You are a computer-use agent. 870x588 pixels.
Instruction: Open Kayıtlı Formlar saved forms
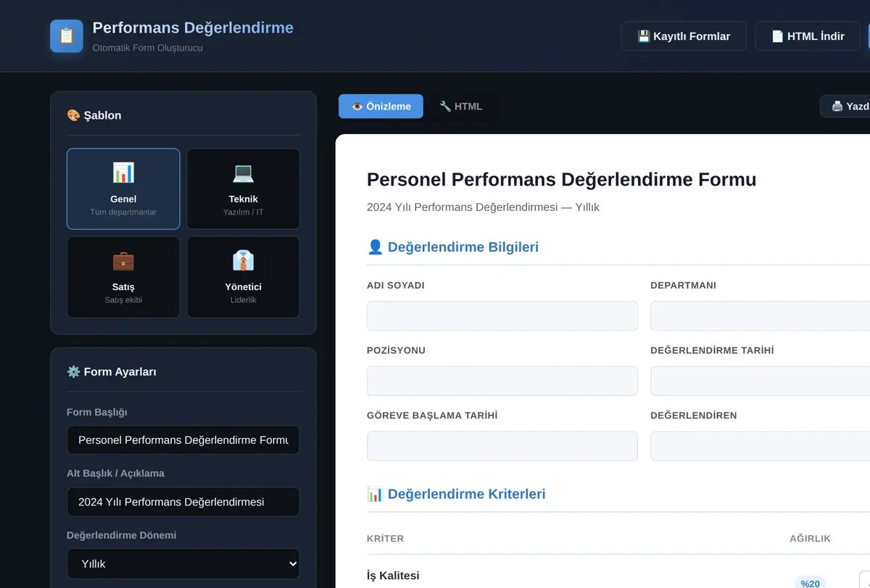tap(684, 36)
